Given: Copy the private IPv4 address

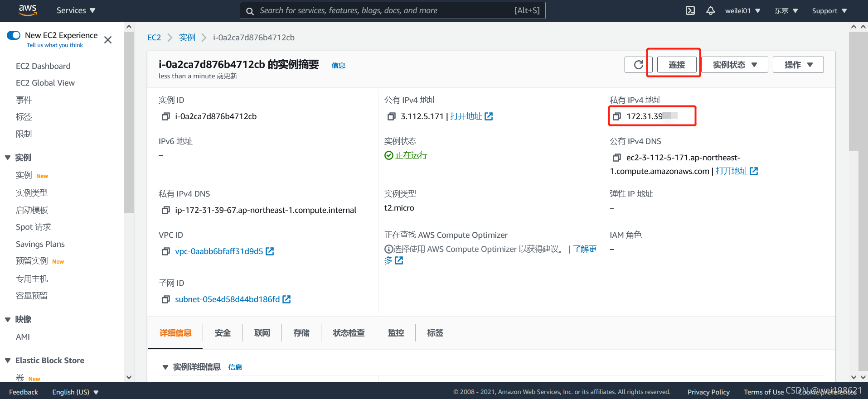Looking at the screenshot, I should [x=617, y=117].
